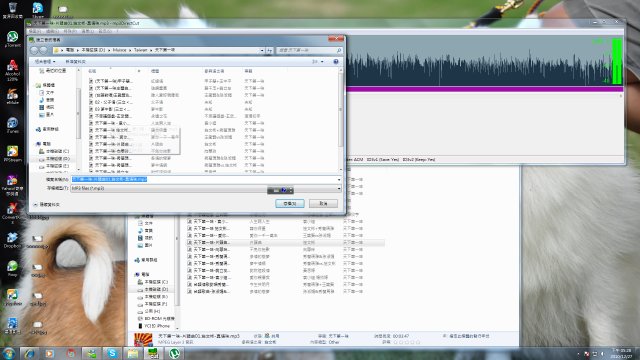Viewport: 640px width, 360px height.
Task: Click the green level meter in mp3DirectCut
Action: coord(617,61)
